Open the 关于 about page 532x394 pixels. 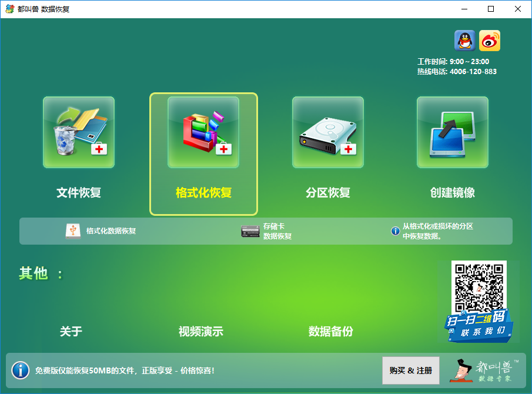tap(71, 332)
